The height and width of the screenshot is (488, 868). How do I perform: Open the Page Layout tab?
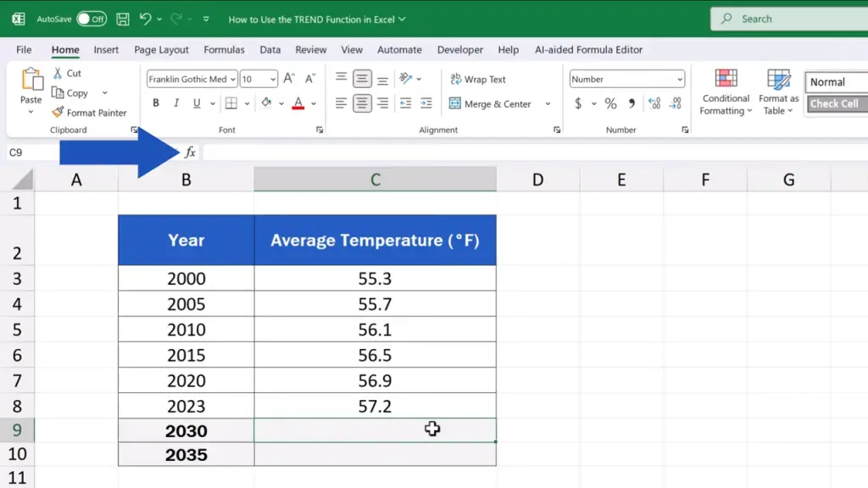click(x=161, y=50)
